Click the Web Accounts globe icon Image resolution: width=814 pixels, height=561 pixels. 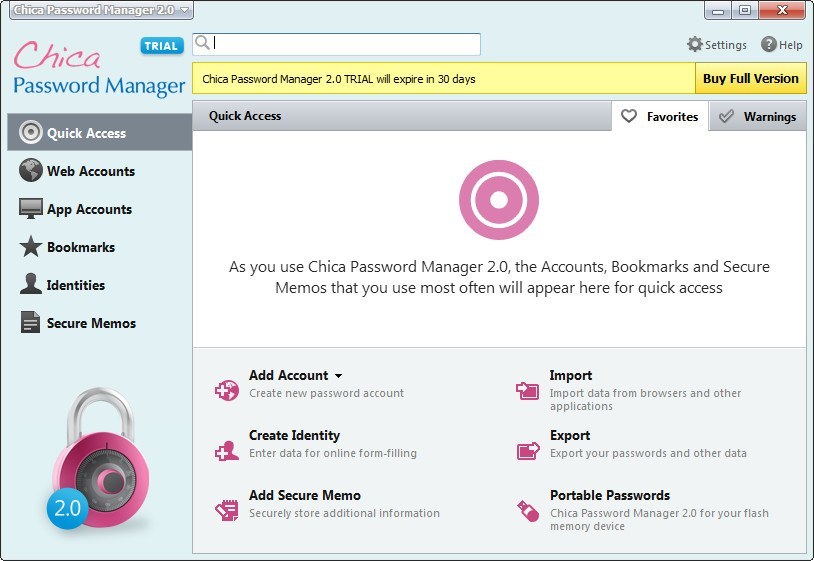point(31,170)
